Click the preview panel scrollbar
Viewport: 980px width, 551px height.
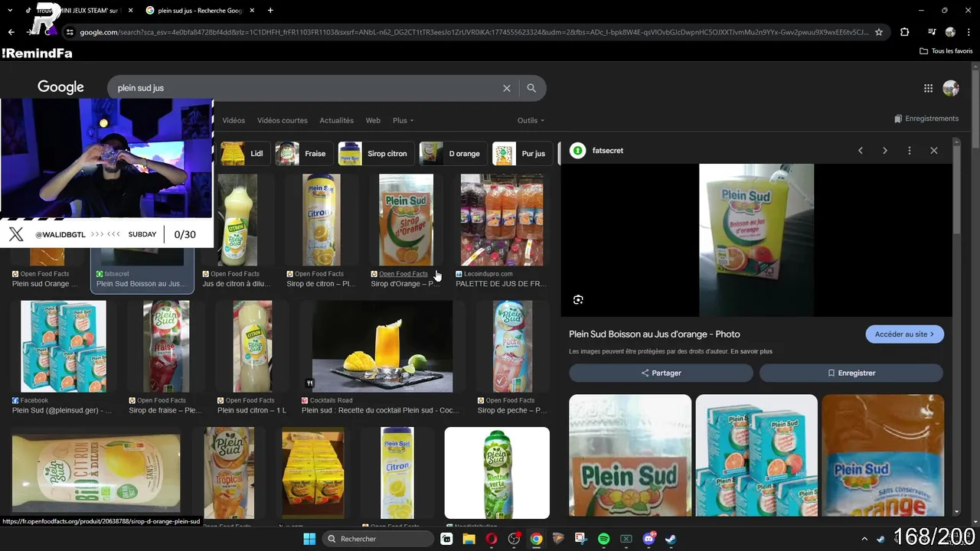(x=956, y=191)
